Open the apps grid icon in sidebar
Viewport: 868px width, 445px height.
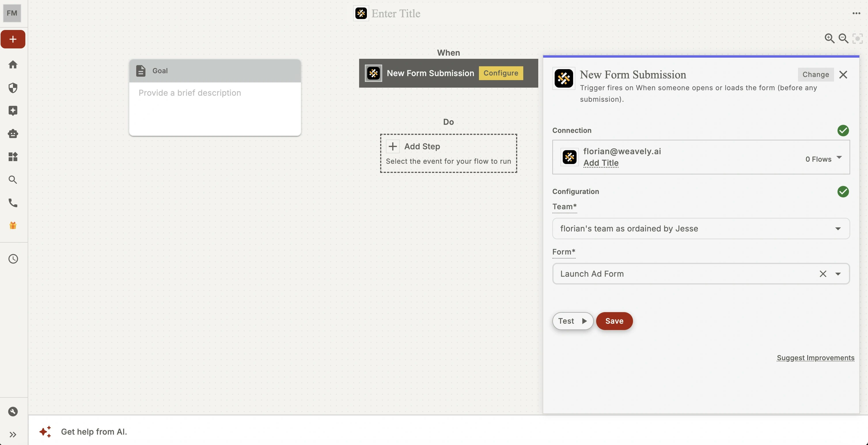pyautogui.click(x=13, y=156)
